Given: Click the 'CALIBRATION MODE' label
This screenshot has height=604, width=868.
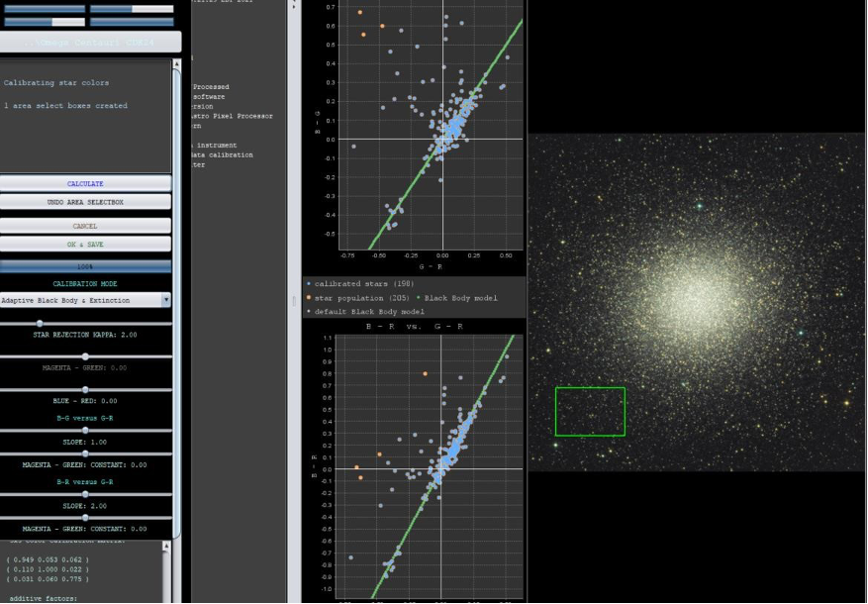Looking at the screenshot, I should [85, 284].
